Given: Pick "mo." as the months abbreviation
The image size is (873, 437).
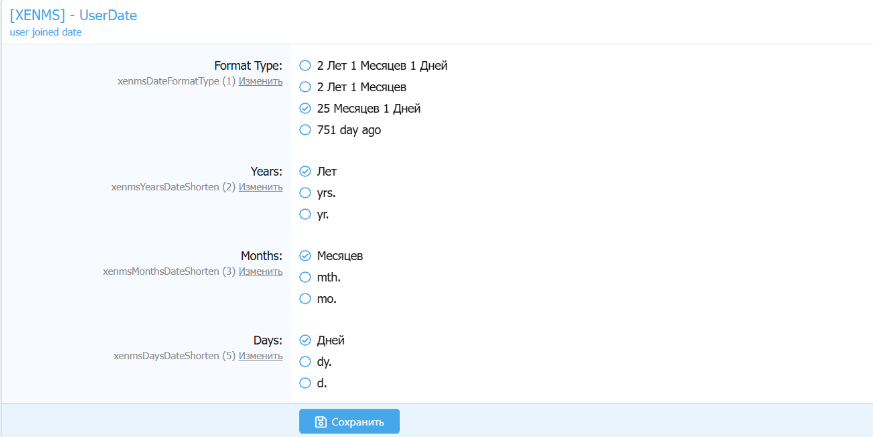Looking at the screenshot, I should [306, 298].
